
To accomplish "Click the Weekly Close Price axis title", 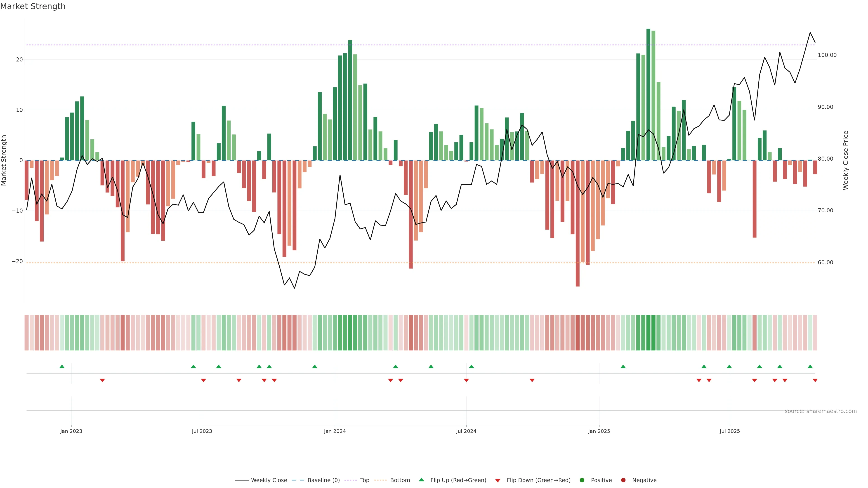I will coord(845,160).
